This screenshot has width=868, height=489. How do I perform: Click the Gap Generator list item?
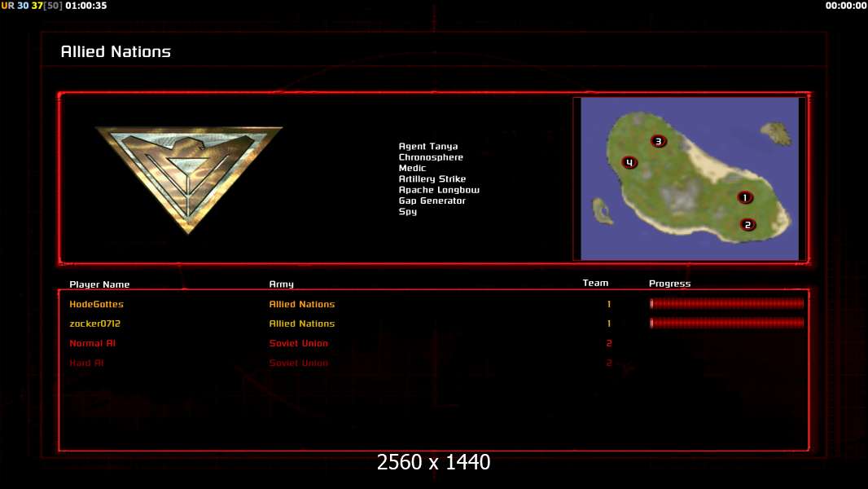(x=432, y=200)
